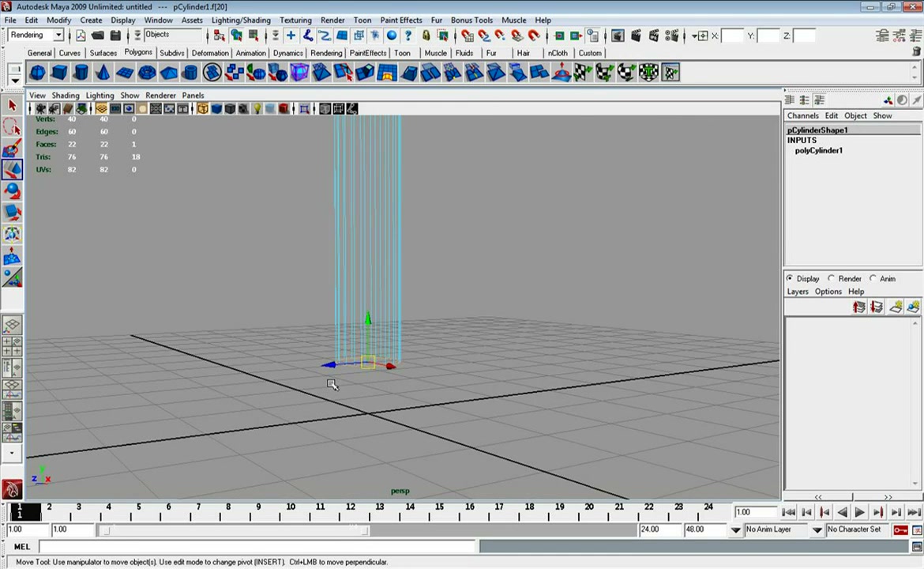This screenshot has width=924, height=569.
Task: Select the Scale tool in toolbox
Action: point(13,213)
